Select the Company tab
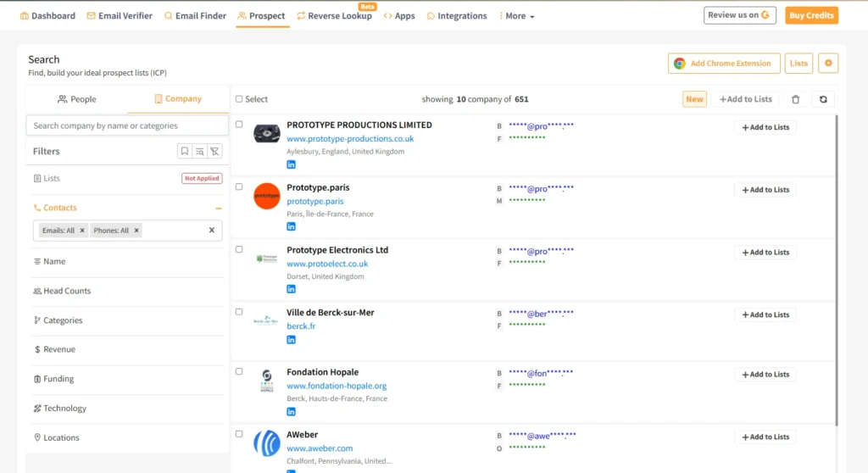 (x=178, y=98)
